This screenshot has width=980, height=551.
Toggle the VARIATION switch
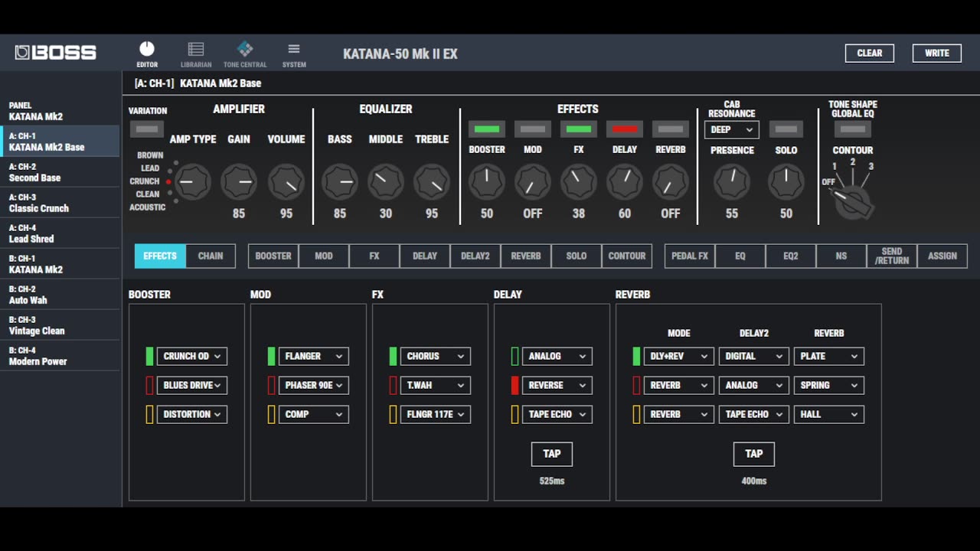click(x=147, y=129)
